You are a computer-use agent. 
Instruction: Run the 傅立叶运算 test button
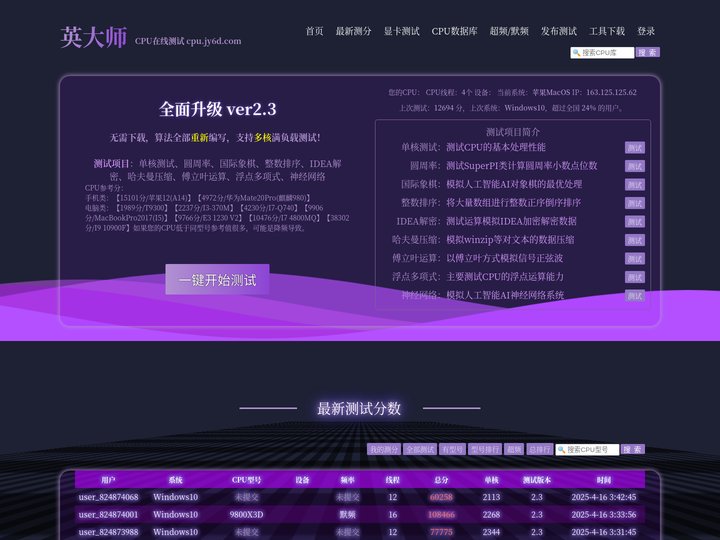point(635,259)
